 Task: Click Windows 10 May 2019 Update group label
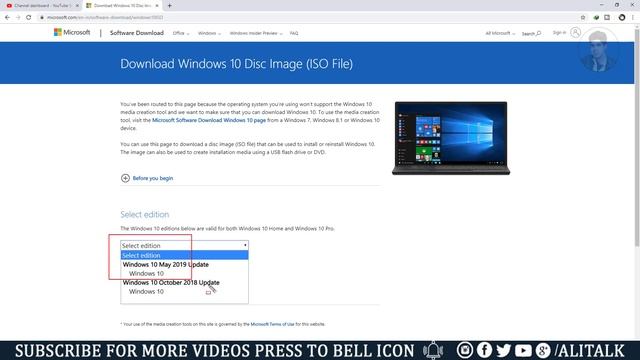click(166, 264)
